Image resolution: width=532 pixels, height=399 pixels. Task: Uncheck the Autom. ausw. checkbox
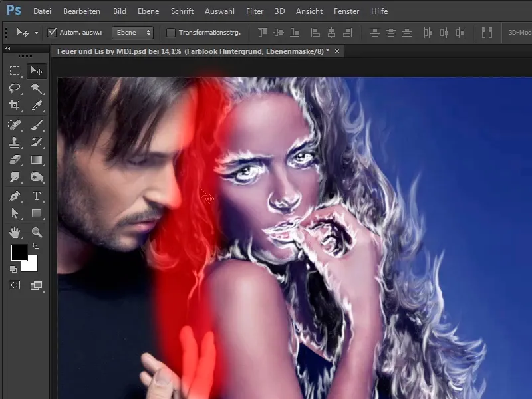pyautogui.click(x=52, y=33)
